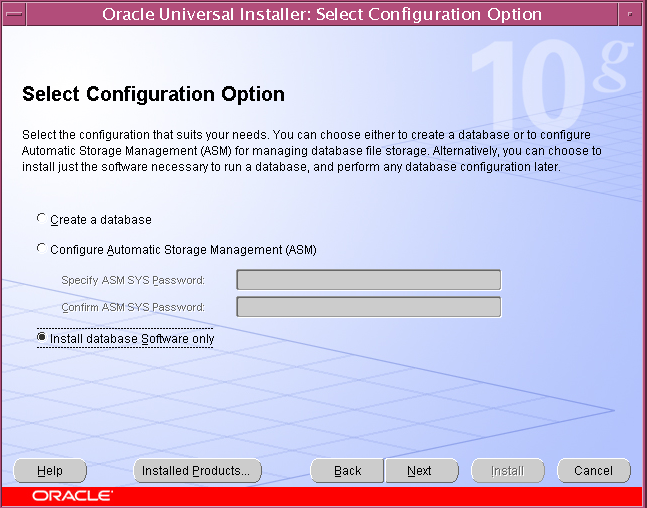This screenshot has height=508, width=647.
Task: Click the disabled Install button
Action: [x=508, y=470]
